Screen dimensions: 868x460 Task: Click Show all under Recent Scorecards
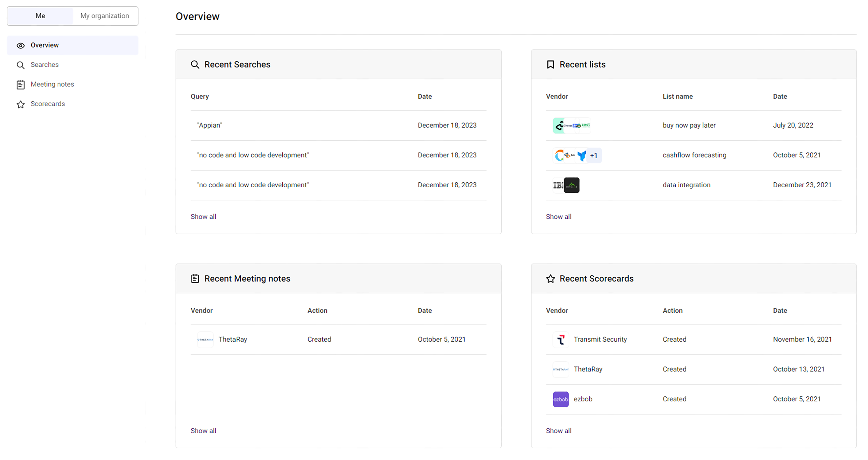click(x=559, y=430)
